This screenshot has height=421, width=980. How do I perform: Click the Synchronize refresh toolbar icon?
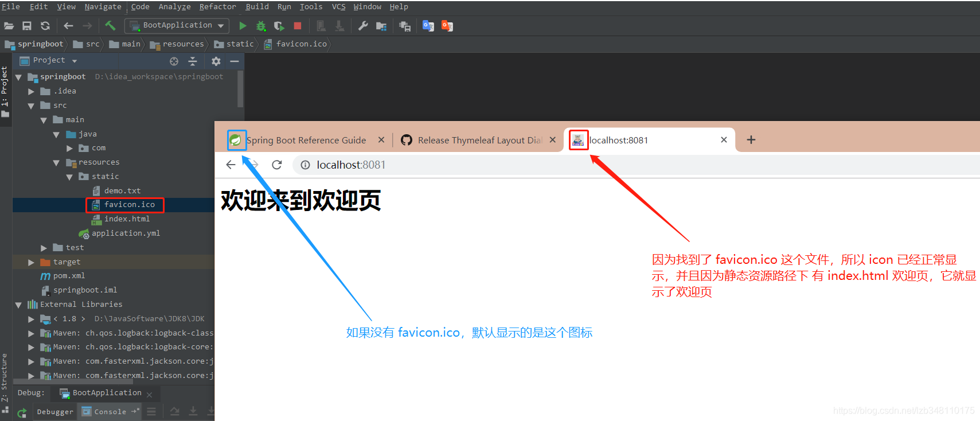[x=45, y=26]
